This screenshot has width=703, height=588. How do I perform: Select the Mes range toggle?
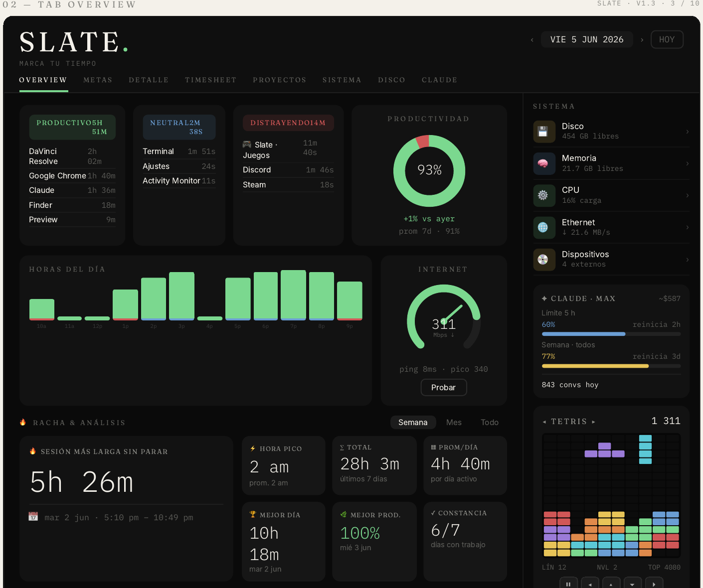pyautogui.click(x=454, y=422)
